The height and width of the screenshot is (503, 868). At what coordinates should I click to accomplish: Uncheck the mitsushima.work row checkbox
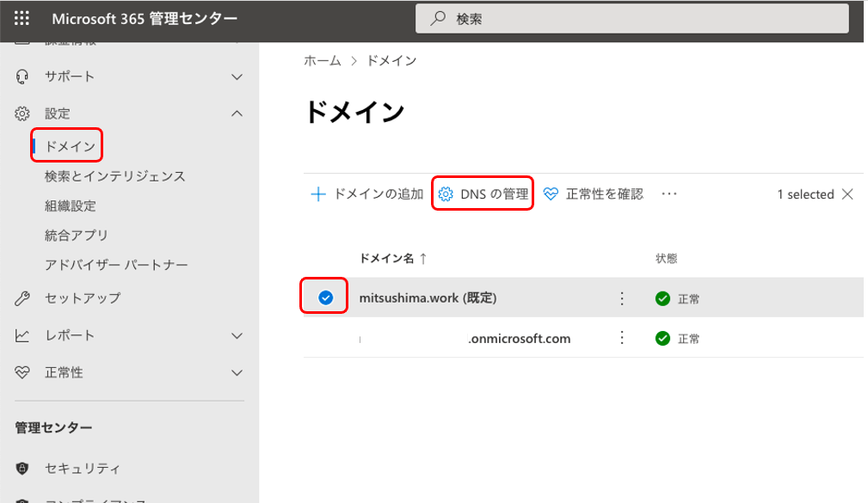325,298
